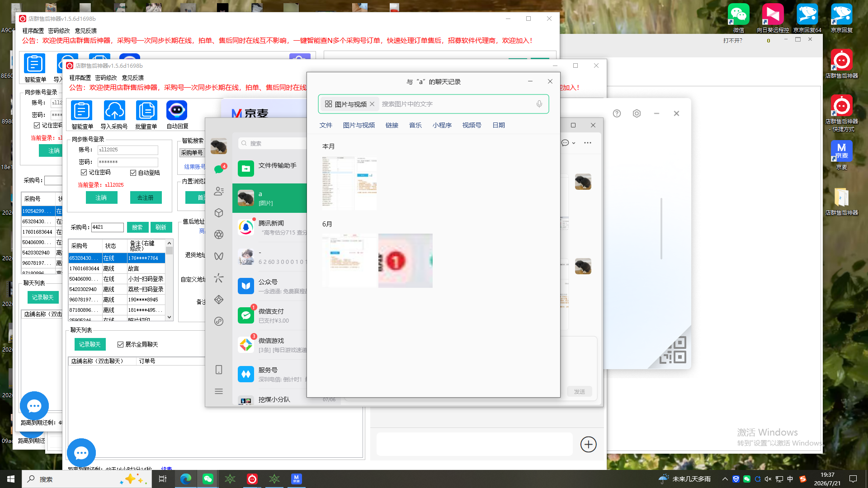Open 智能查单 in the front 店群售后神器 window
Image resolution: width=868 pixels, height=488 pixels.
tap(82, 115)
